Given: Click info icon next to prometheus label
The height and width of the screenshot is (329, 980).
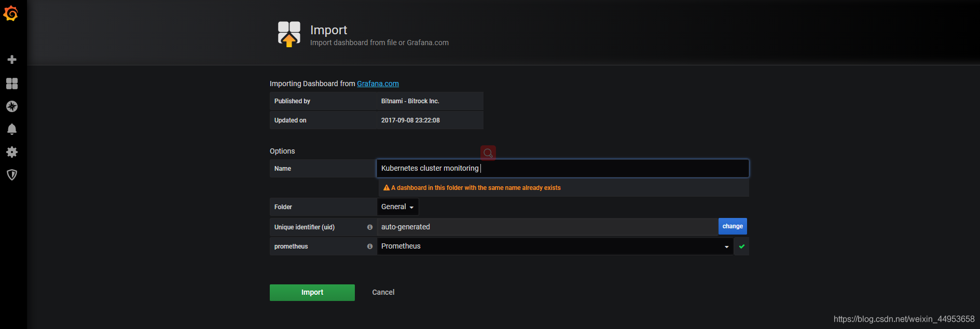Looking at the screenshot, I should pos(370,246).
